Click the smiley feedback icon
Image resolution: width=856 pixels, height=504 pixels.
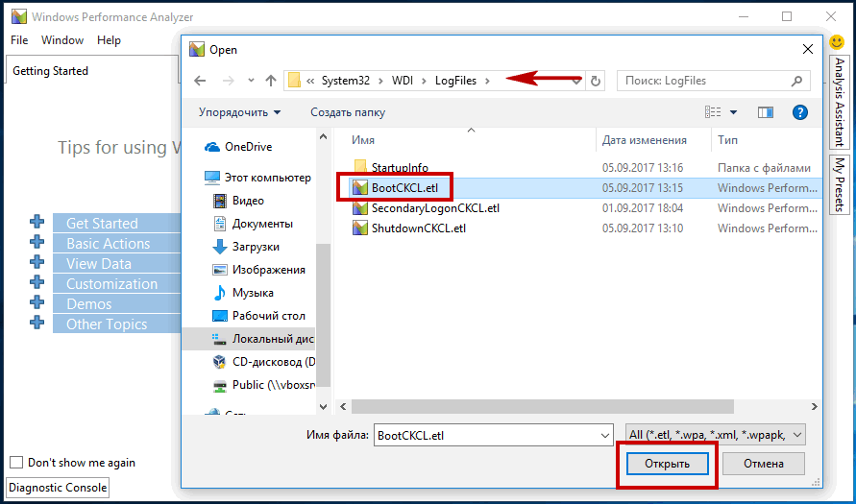tap(837, 42)
